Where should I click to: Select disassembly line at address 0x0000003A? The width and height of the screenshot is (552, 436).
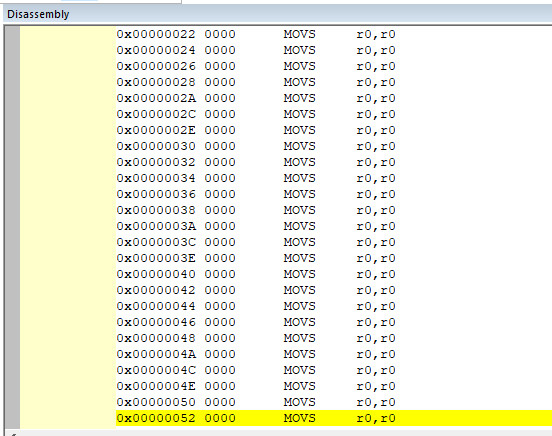334,226
